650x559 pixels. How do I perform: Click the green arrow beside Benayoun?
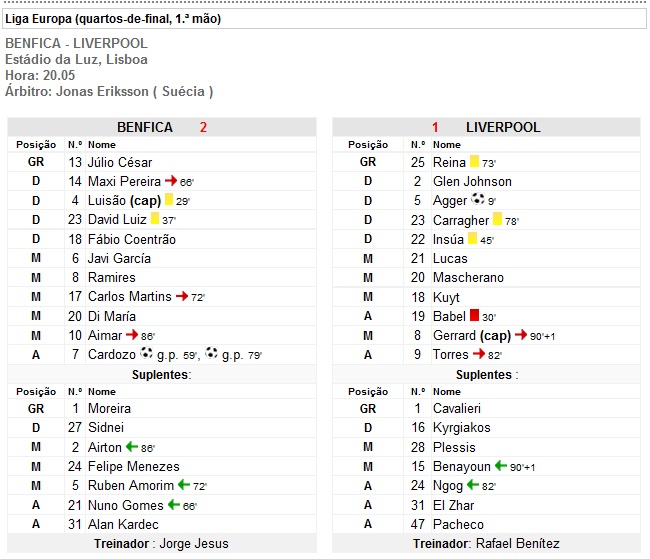(501, 466)
